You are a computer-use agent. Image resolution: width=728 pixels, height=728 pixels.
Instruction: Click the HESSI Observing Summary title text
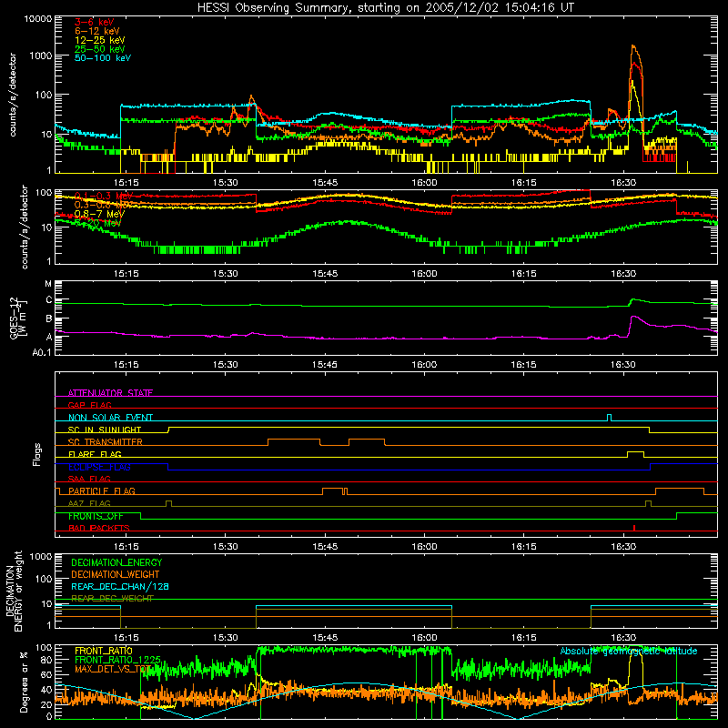tap(385, 8)
